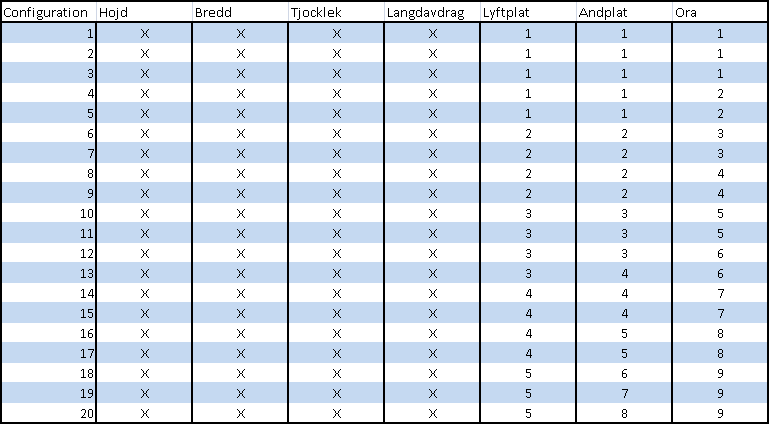The image size is (769, 424).
Task: Select the Andplat cell showing 6
Action: 624,373
